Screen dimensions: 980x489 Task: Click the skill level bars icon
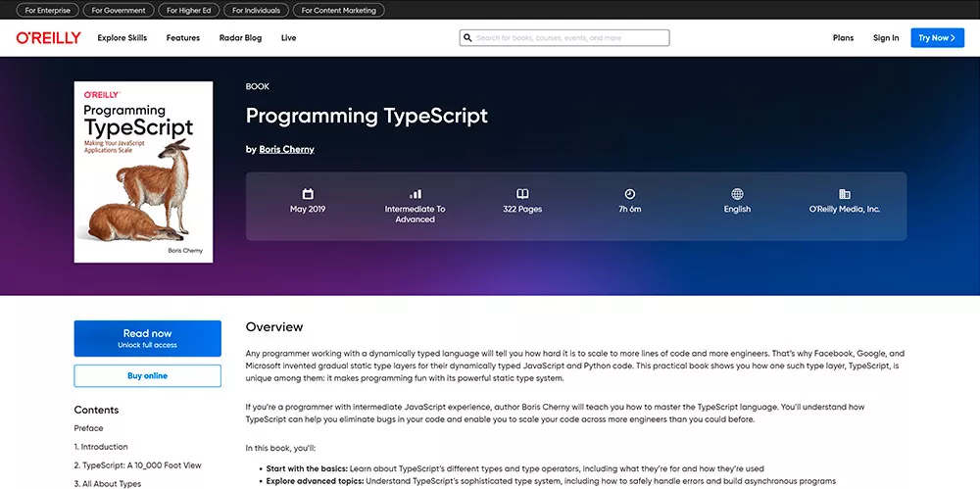[x=415, y=194]
